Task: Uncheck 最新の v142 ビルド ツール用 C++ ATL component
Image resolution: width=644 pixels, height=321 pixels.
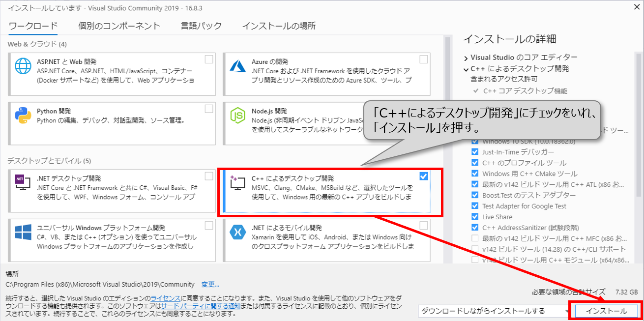Action: (475, 184)
